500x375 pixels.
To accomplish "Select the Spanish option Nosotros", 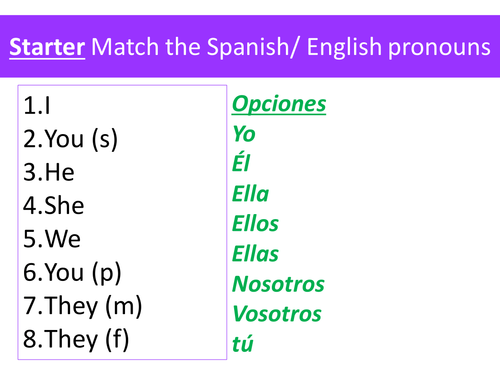I will [x=278, y=284].
